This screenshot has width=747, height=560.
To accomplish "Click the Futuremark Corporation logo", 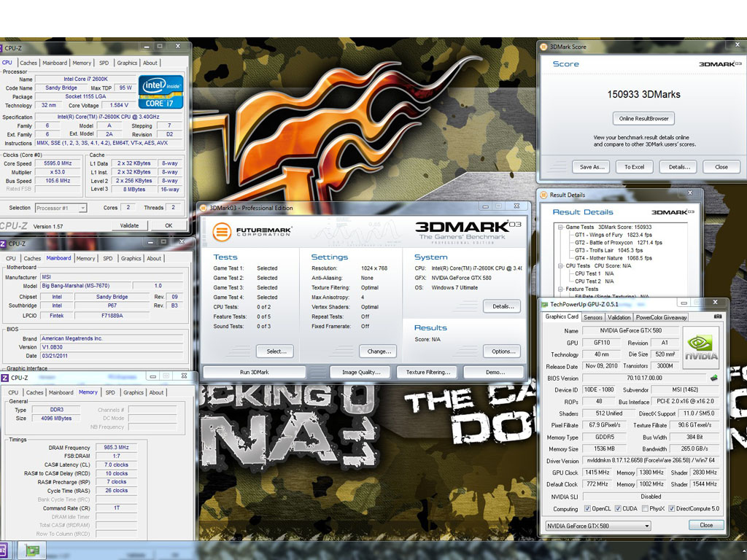I will point(252,232).
